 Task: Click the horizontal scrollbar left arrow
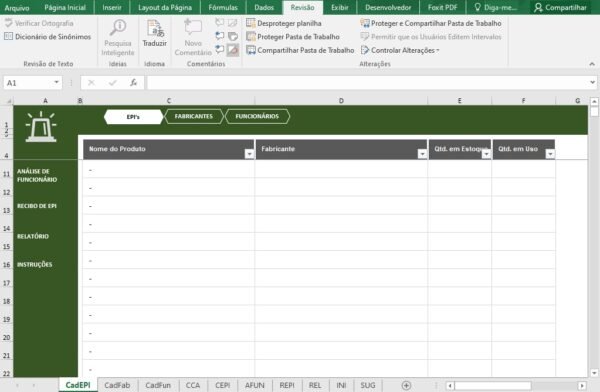click(x=450, y=385)
